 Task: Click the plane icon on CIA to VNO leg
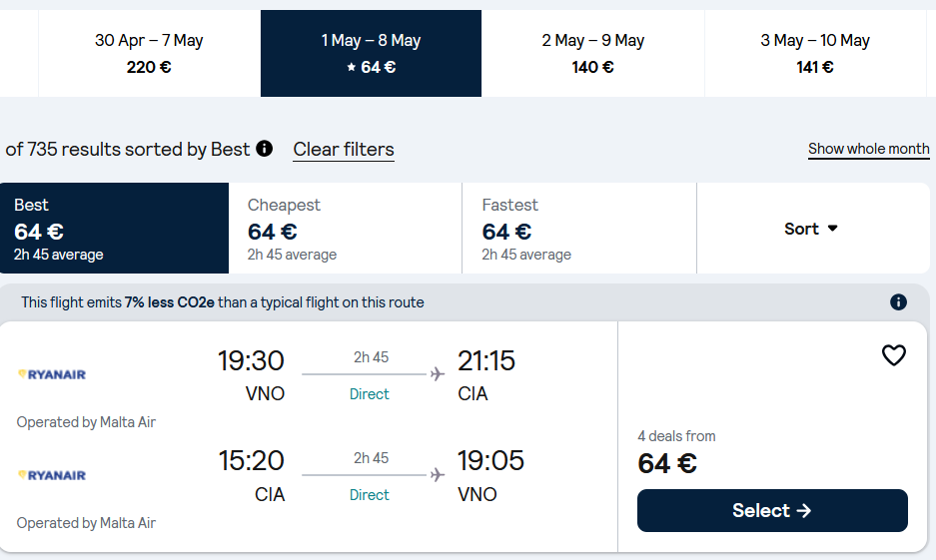point(437,475)
